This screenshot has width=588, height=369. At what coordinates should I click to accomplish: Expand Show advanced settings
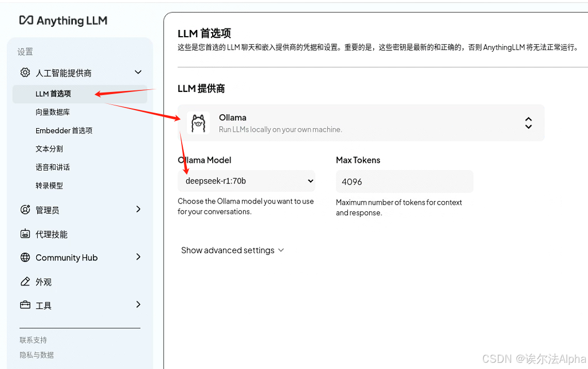pyautogui.click(x=232, y=250)
